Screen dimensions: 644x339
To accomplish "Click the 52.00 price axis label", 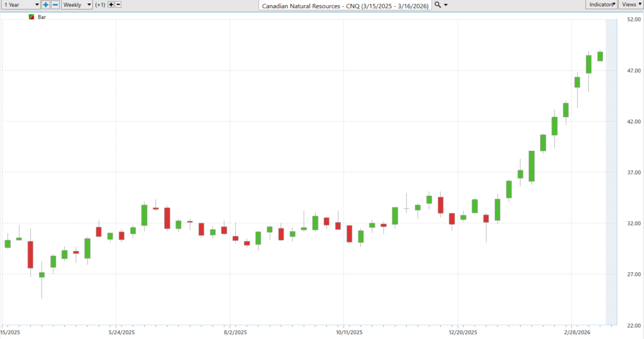I will click(633, 19).
